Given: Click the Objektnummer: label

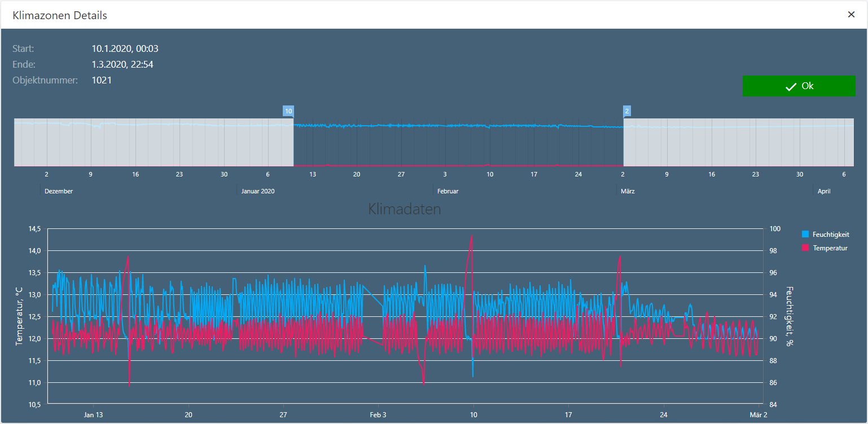Looking at the screenshot, I should 45,80.
